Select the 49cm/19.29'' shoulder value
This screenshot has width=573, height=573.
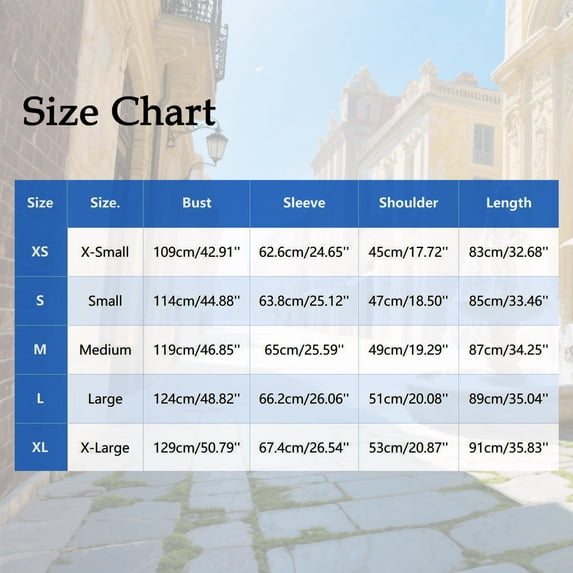point(408,350)
